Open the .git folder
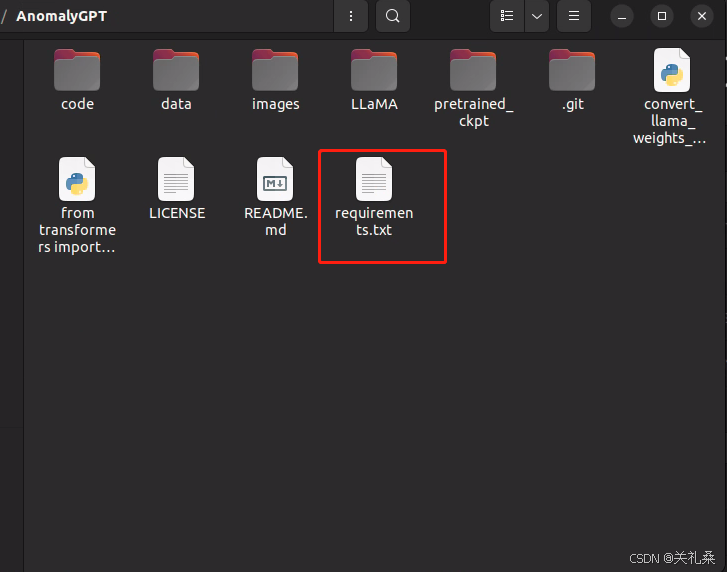This screenshot has width=727, height=572. point(572,70)
